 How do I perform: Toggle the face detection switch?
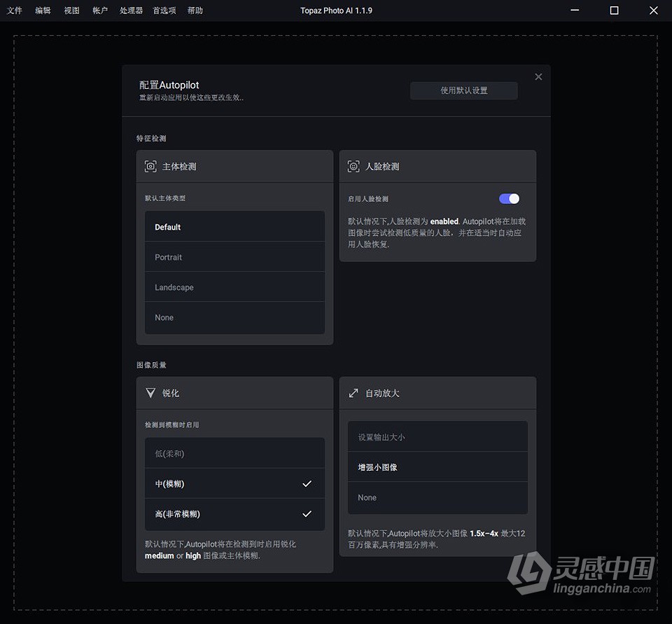coord(509,199)
